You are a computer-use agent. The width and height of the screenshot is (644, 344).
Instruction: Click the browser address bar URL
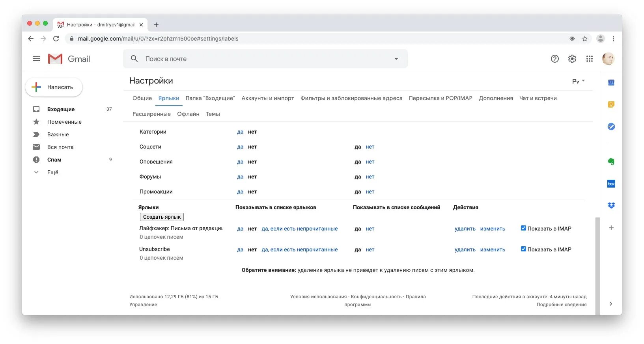(x=158, y=39)
